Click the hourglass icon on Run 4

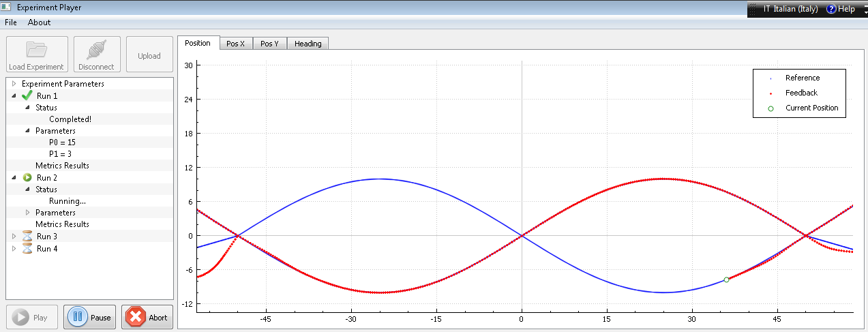tap(27, 249)
